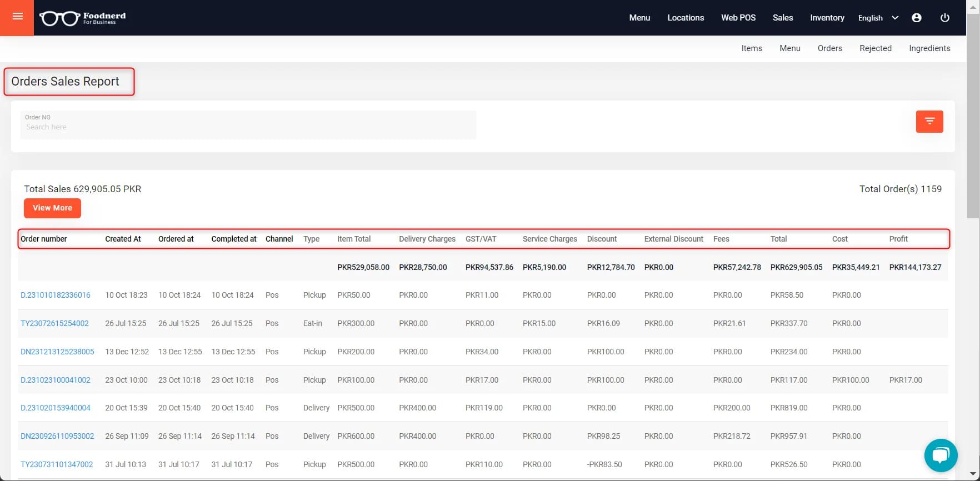The height and width of the screenshot is (481, 980).
Task: Click the GST/VAT column header
Action: tap(481, 239)
